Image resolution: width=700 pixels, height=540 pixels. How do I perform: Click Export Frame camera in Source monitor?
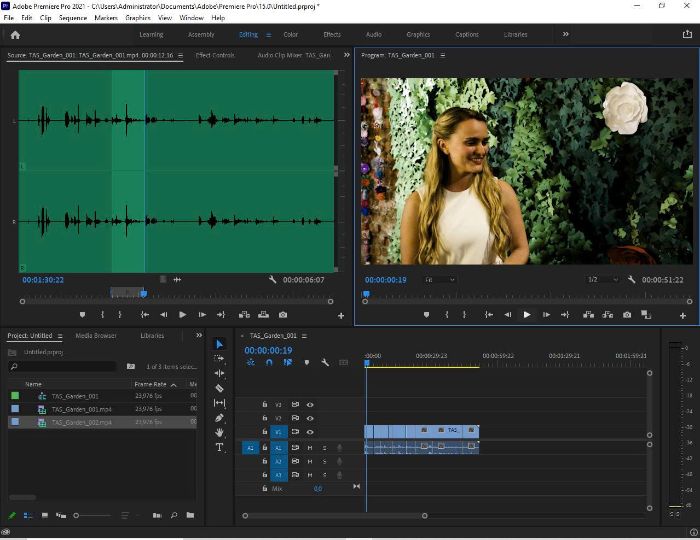click(x=283, y=315)
